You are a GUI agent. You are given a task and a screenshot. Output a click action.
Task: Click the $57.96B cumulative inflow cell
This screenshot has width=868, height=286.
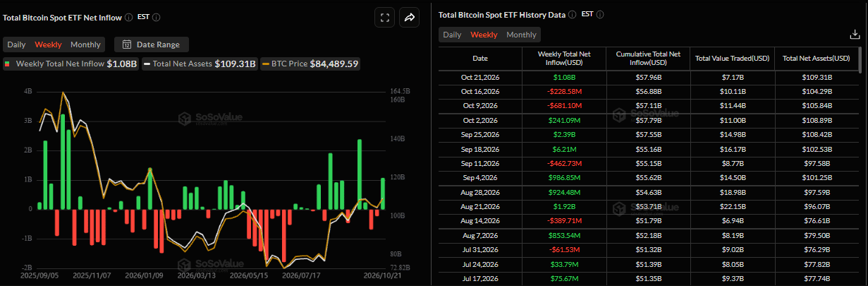point(648,77)
